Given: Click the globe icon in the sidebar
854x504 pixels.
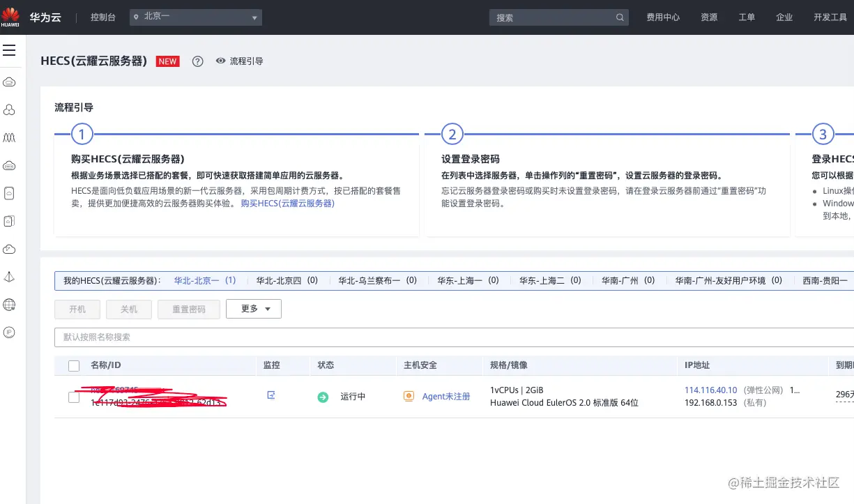Looking at the screenshot, I should (10, 305).
